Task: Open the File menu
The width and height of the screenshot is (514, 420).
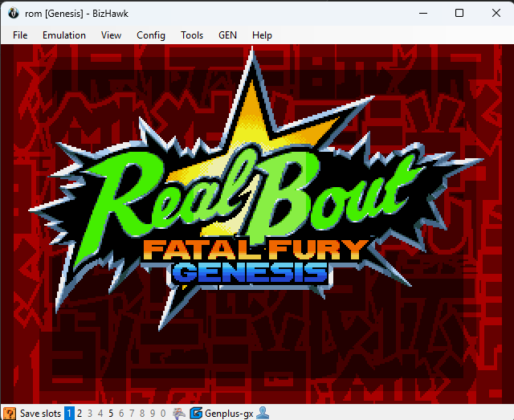Action: [20, 35]
